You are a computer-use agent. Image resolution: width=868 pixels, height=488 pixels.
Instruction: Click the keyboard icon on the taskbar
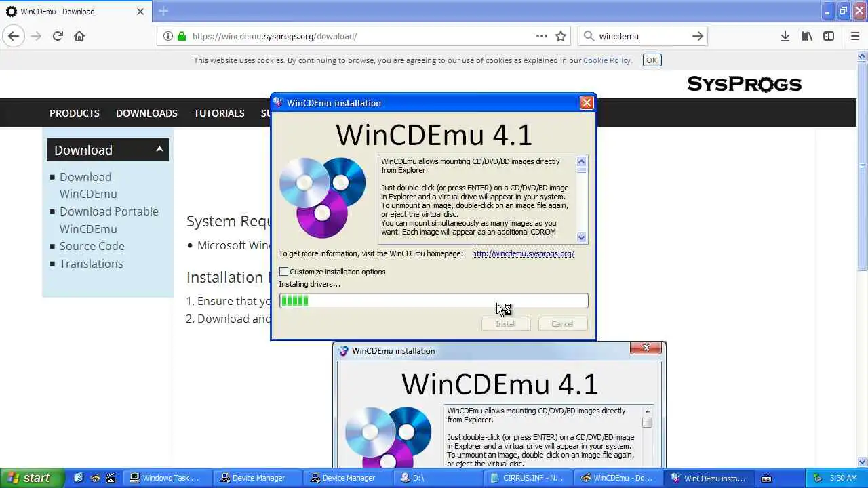coord(766,479)
